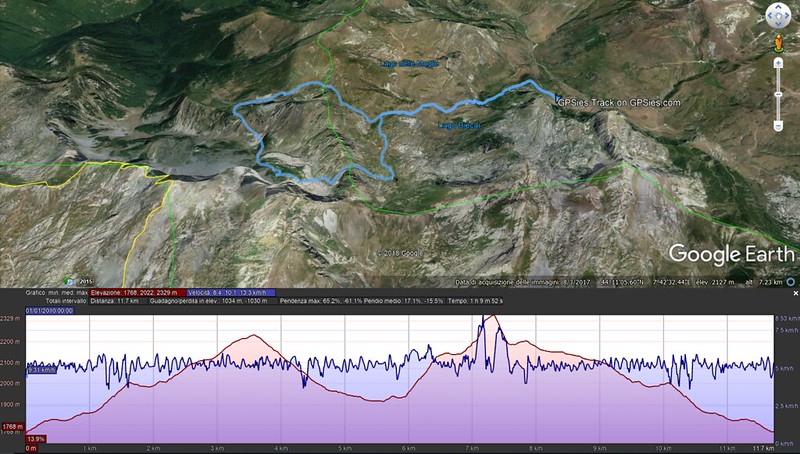
Task: Click the 1768 m elevation marker on axis
Action: (x=12, y=426)
